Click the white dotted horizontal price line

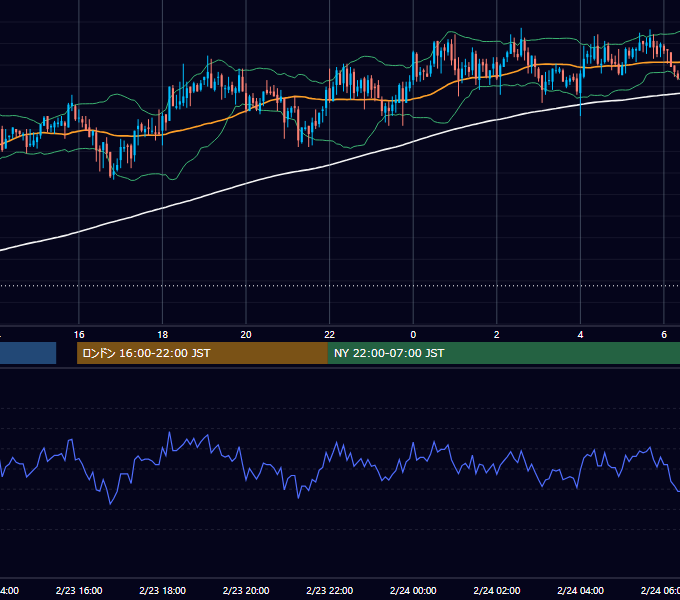click(x=340, y=286)
